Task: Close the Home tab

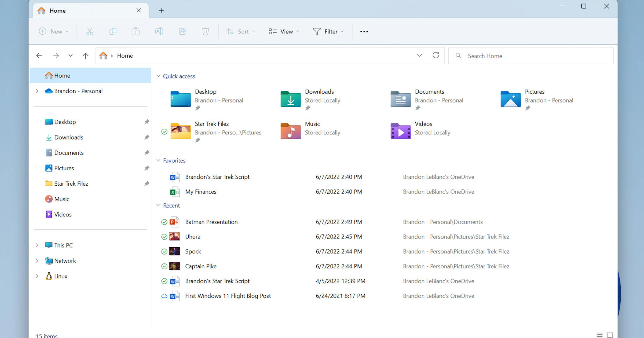Action: click(138, 10)
